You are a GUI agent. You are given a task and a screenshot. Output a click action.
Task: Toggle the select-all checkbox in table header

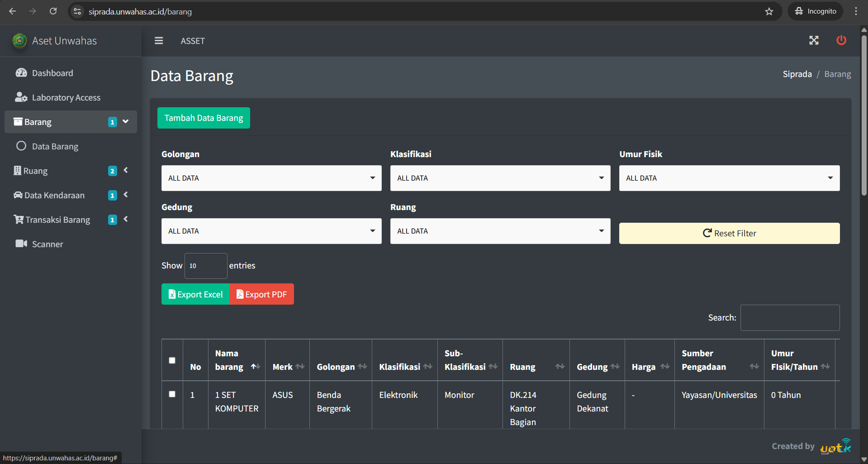[x=172, y=360]
